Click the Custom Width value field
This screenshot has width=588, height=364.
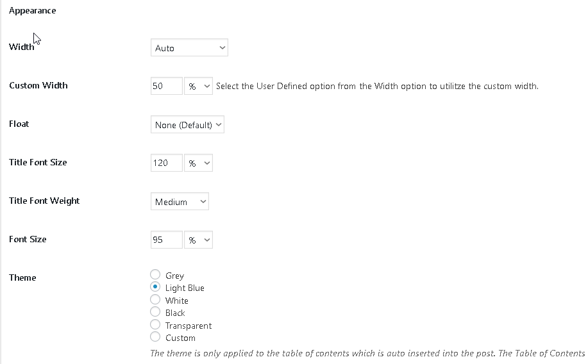(x=167, y=86)
